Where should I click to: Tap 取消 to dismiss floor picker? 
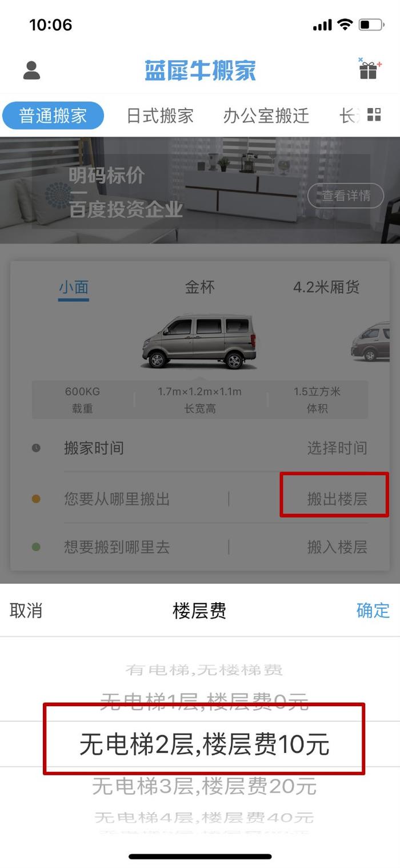[26, 610]
